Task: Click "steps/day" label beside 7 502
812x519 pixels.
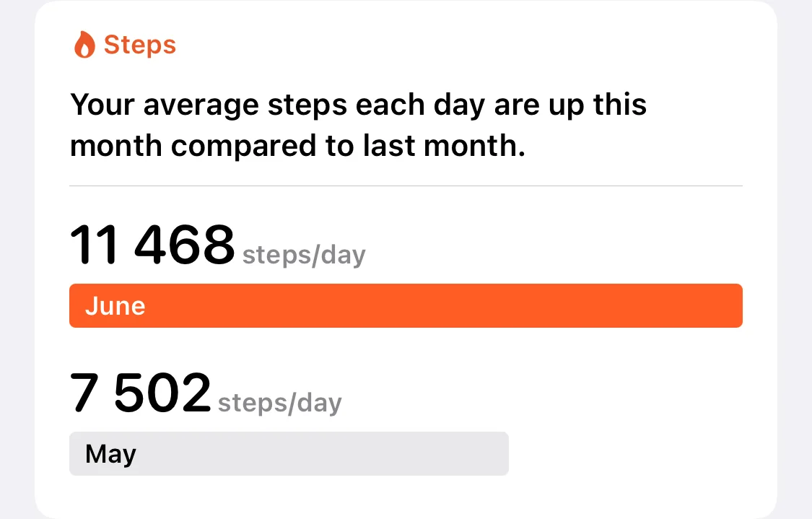Action: pos(280,403)
